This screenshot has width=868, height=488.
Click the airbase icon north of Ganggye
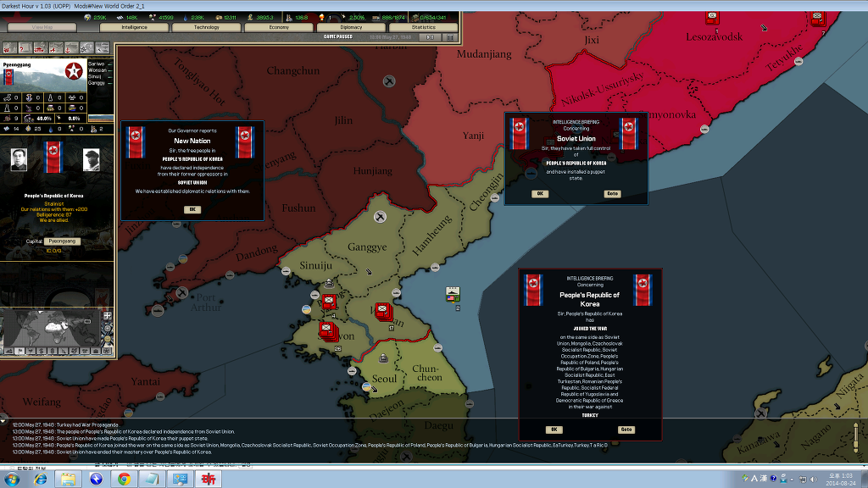(x=380, y=217)
